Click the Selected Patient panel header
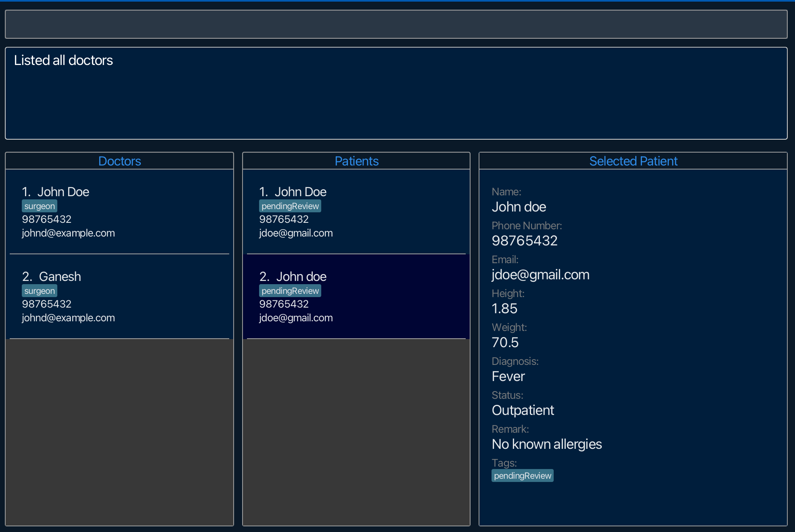Viewport: 795px width, 532px height. (633, 161)
